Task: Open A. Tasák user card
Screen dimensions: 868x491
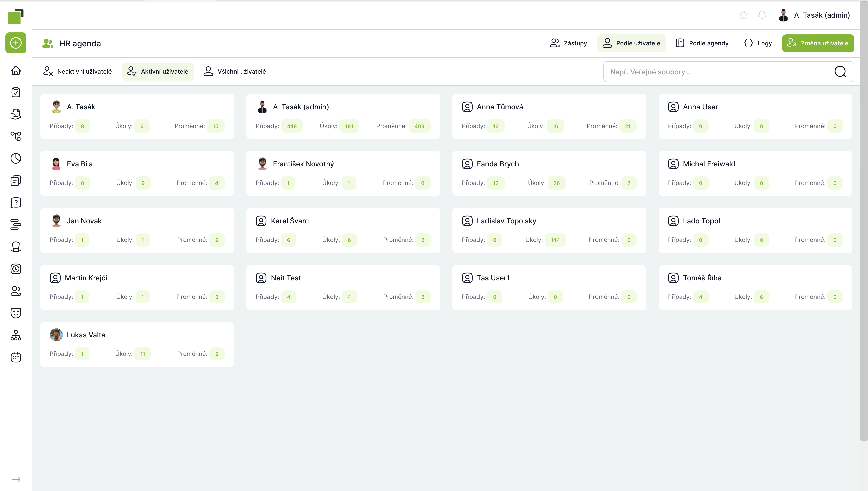Action: 137,116
